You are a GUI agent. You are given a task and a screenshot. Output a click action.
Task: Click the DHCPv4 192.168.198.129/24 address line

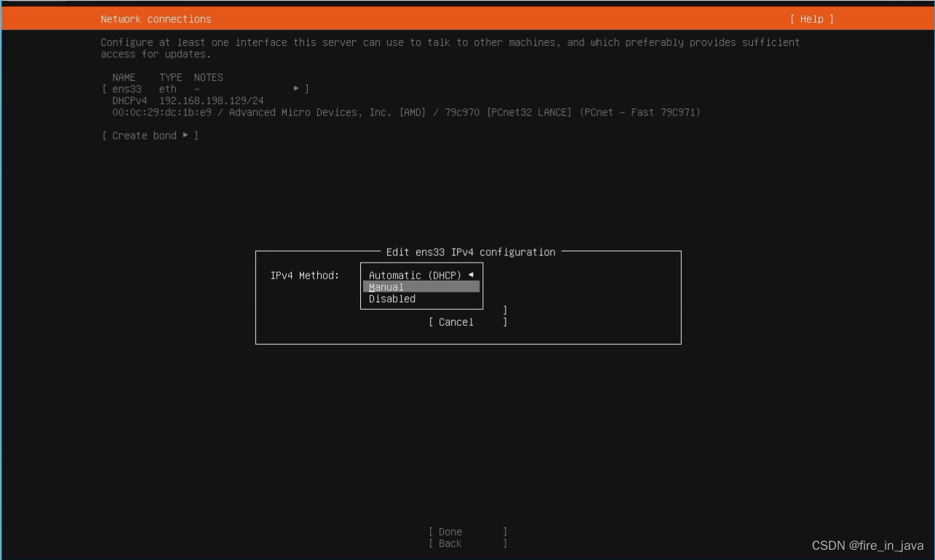click(188, 100)
